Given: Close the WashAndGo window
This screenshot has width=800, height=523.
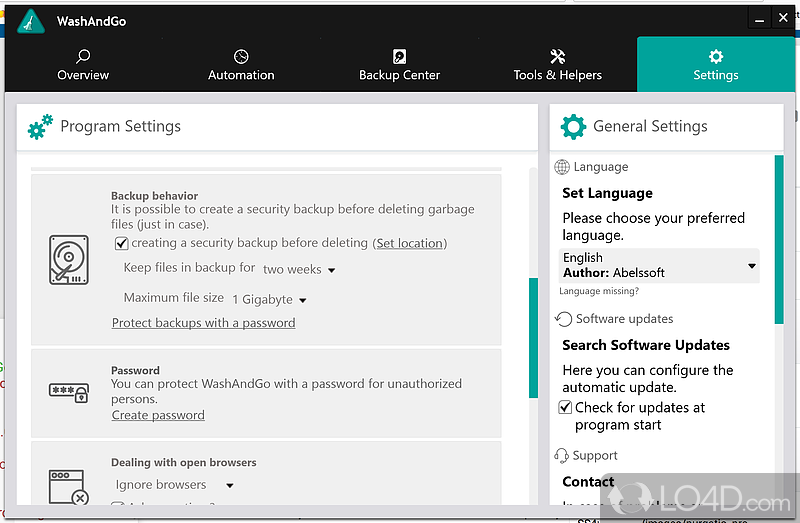Looking at the screenshot, I should [x=783, y=18].
